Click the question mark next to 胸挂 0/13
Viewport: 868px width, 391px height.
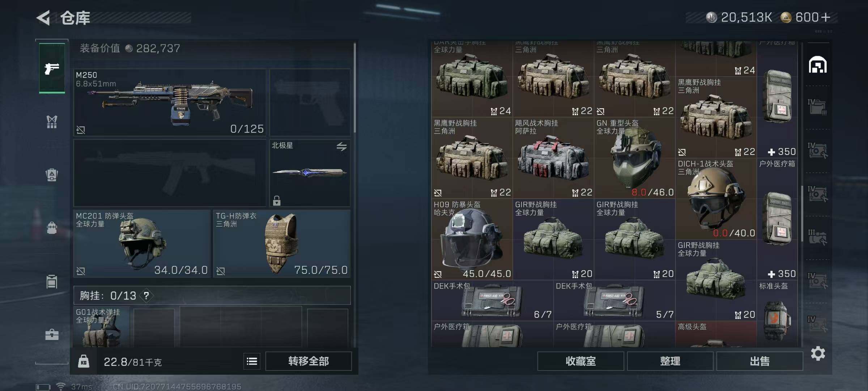click(146, 296)
